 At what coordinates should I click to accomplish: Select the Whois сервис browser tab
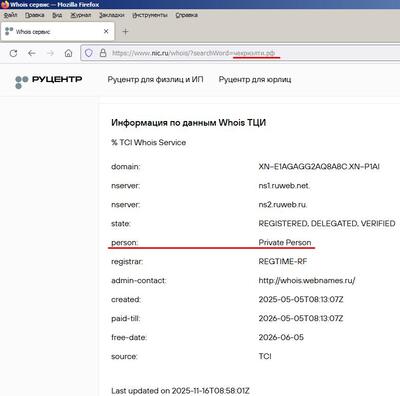pyautogui.click(x=57, y=32)
